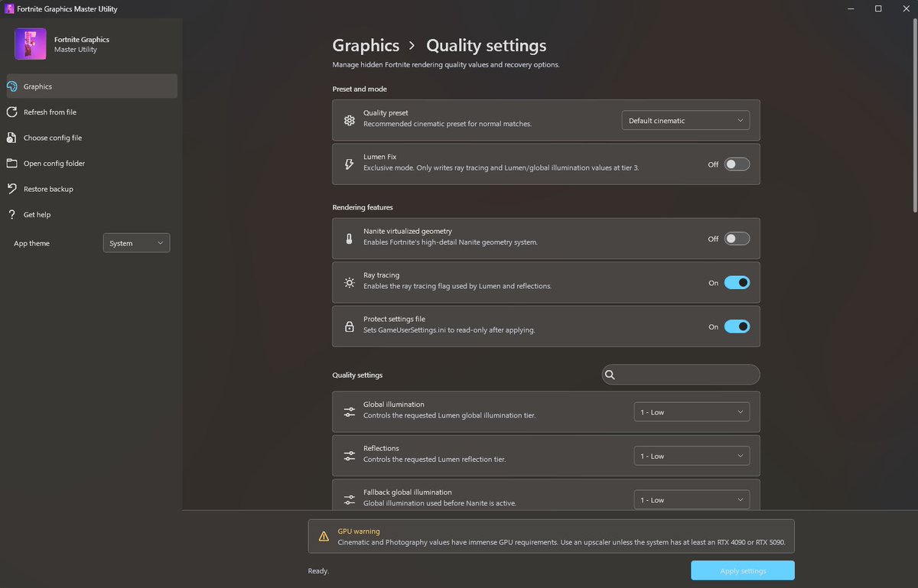
Task: Click the Fortnite Graphics app logo thumbnail
Action: click(x=31, y=44)
